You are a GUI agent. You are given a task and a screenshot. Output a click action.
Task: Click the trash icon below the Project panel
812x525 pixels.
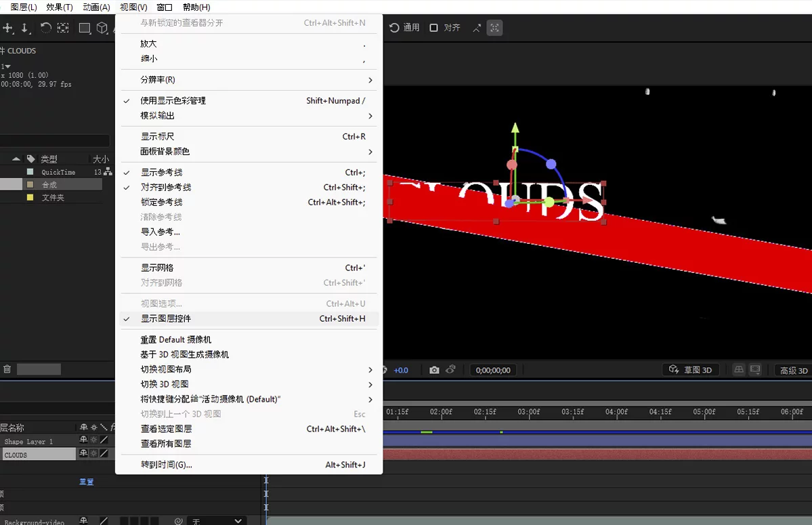[x=8, y=369]
